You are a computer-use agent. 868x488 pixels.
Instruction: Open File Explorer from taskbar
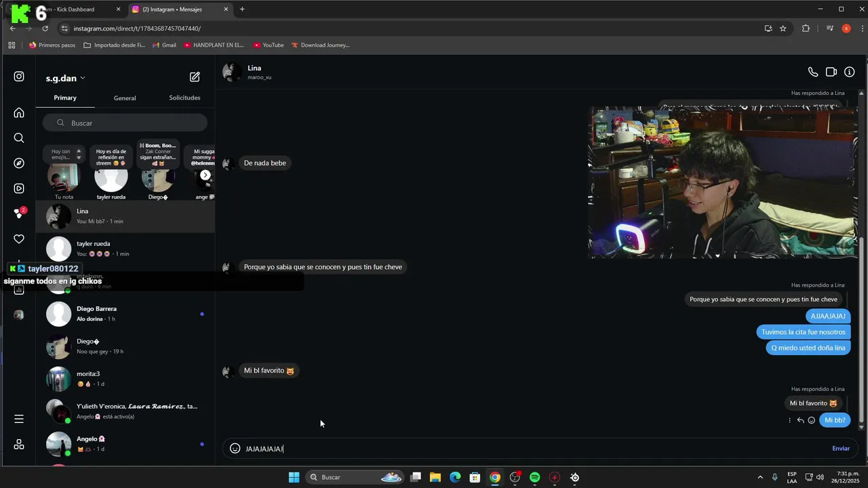click(435, 477)
